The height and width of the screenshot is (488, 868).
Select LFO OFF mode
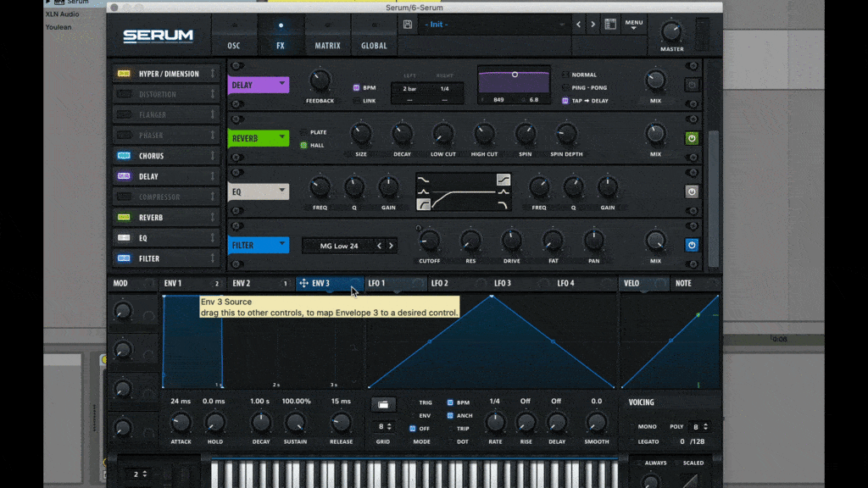pyautogui.click(x=413, y=429)
